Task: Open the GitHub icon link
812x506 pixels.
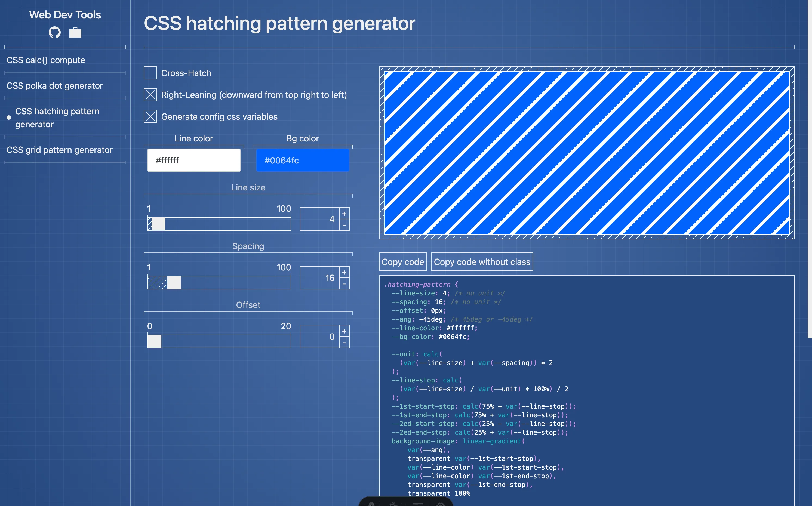Action: pos(54,32)
